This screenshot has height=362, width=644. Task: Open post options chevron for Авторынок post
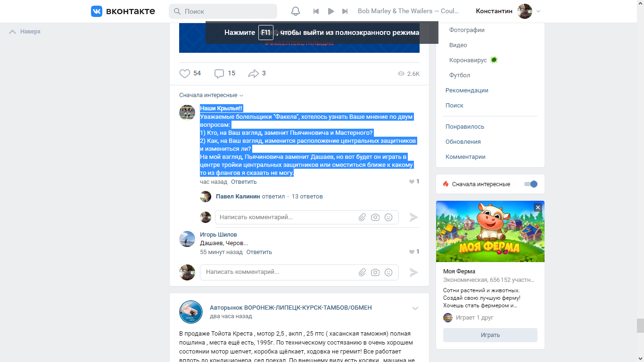pos(415,308)
